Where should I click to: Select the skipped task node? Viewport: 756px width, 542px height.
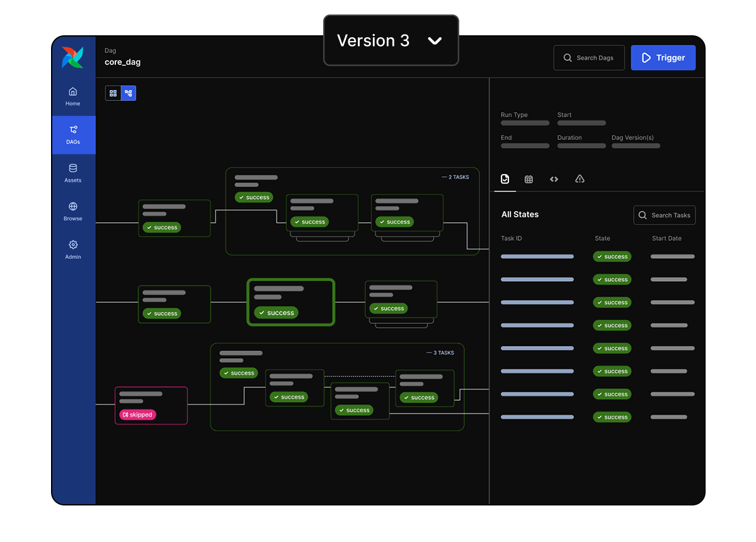[151, 405]
